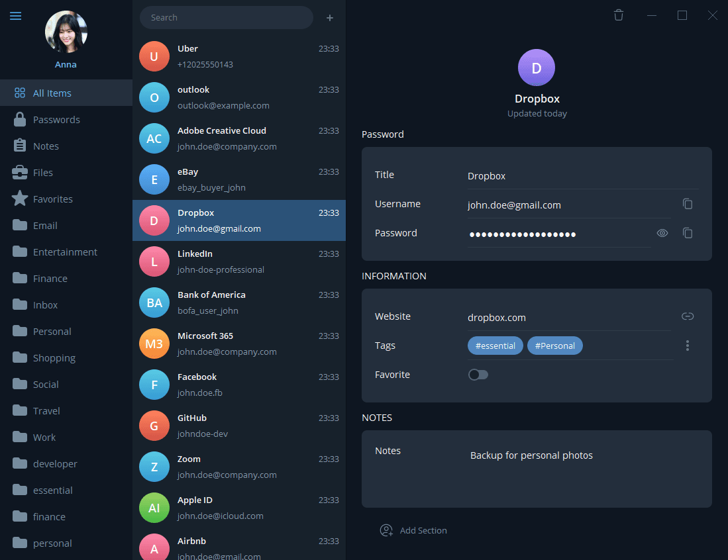Click the large Dropbox D avatar
The image size is (728, 560).
point(537,68)
